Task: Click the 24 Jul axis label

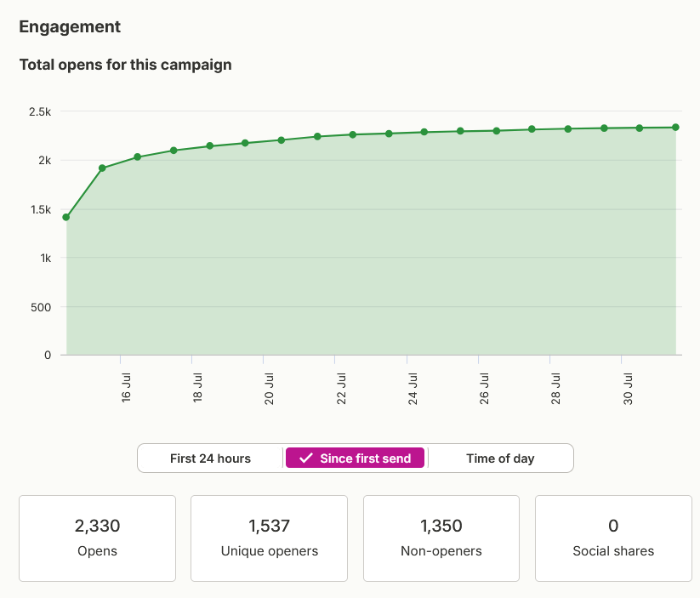Action: coord(413,389)
